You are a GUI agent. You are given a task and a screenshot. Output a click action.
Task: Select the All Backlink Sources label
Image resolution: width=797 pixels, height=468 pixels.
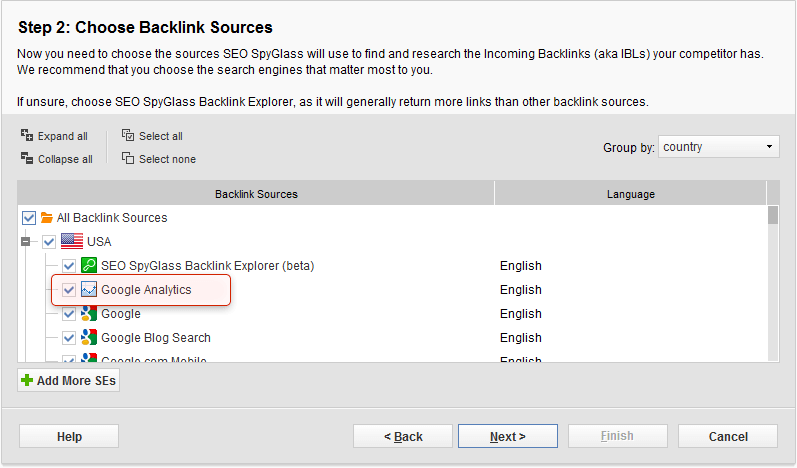point(112,218)
